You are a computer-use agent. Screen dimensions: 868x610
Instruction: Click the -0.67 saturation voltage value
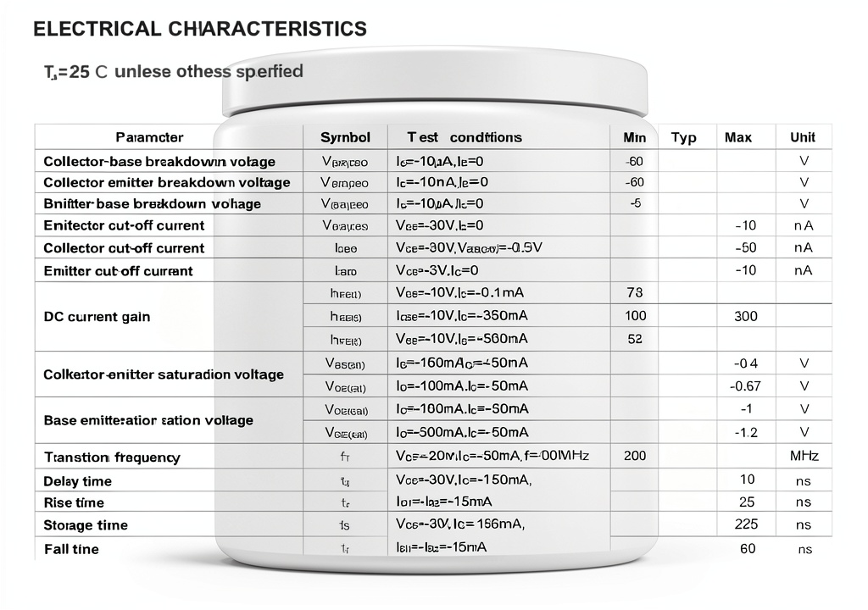[745, 385]
